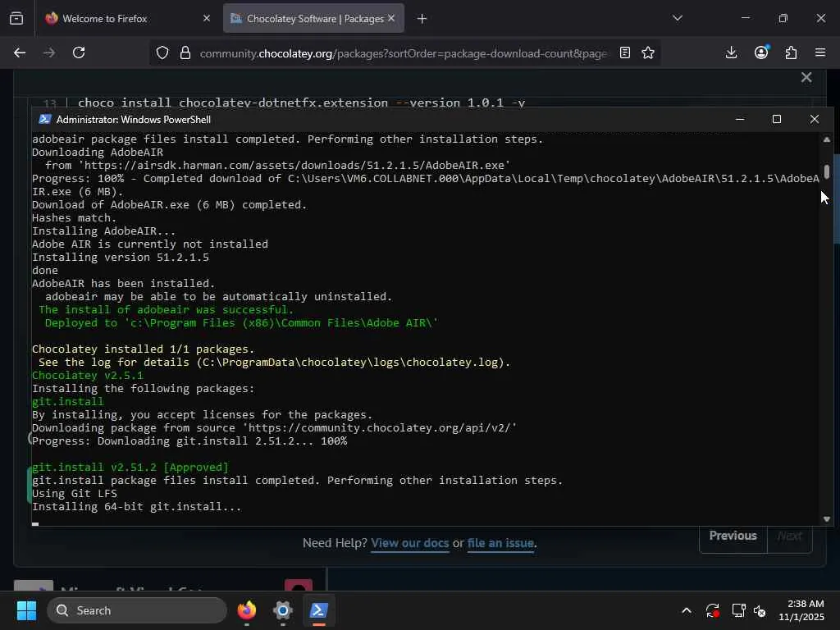Click the taskbar Search box

click(137, 610)
